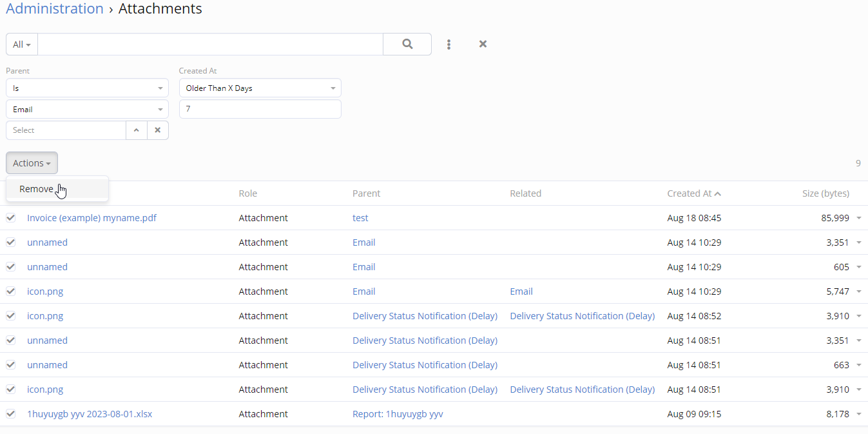Open row menu arrow for Invoice (example) myname.pdf
The image size is (868, 434).
point(858,218)
